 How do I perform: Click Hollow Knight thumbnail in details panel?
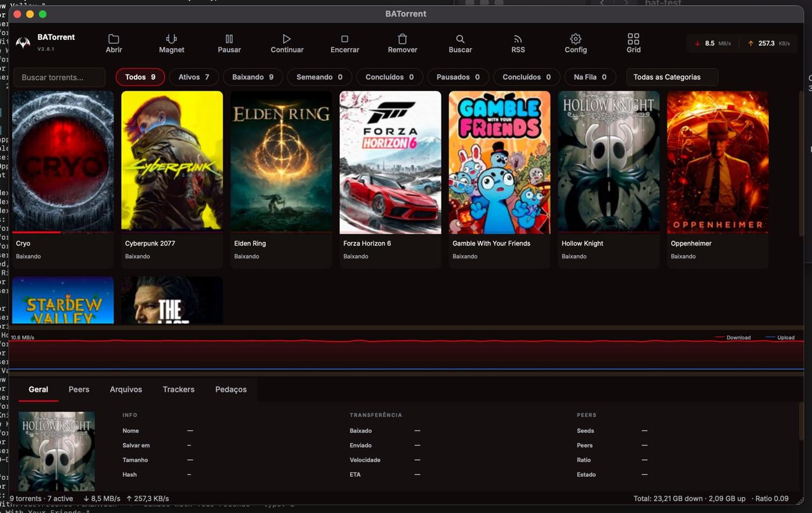pyautogui.click(x=56, y=451)
